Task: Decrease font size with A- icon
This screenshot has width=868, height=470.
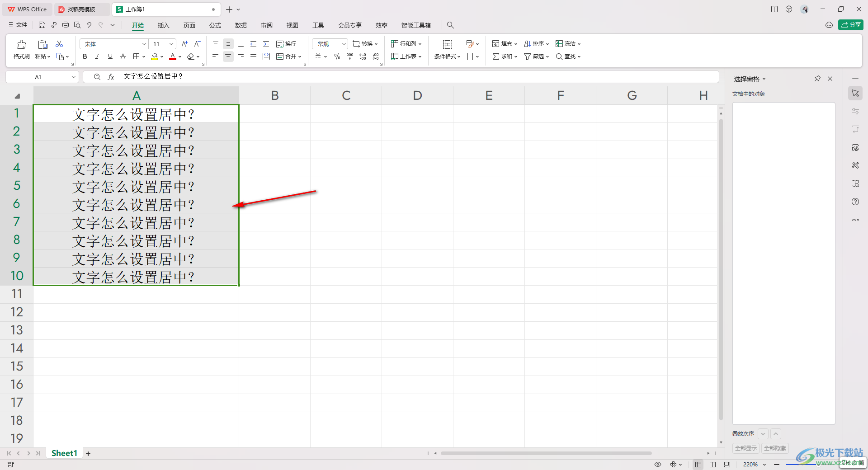Action: click(197, 44)
